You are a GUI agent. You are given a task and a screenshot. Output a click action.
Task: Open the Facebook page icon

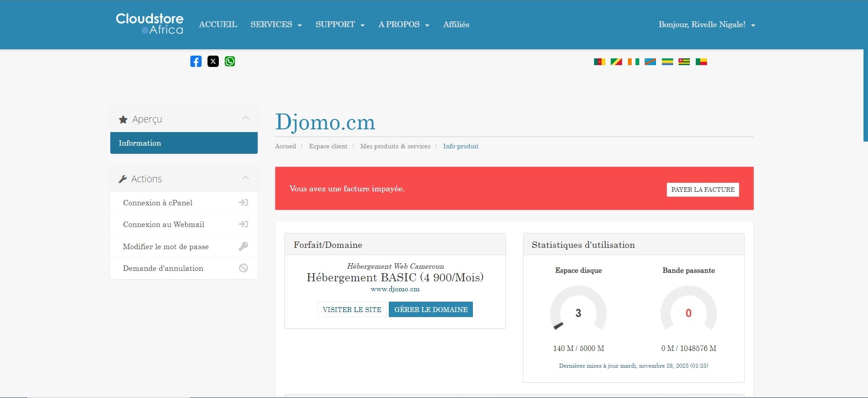pyautogui.click(x=196, y=62)
